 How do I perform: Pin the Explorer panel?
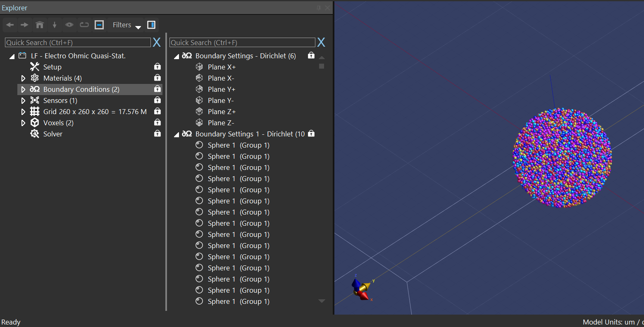(319, 7)
